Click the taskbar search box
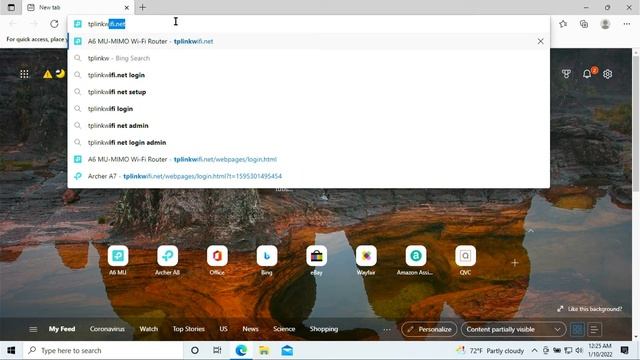Image resolution: width=640 pixels, height=360 pixels. point(102,350)
